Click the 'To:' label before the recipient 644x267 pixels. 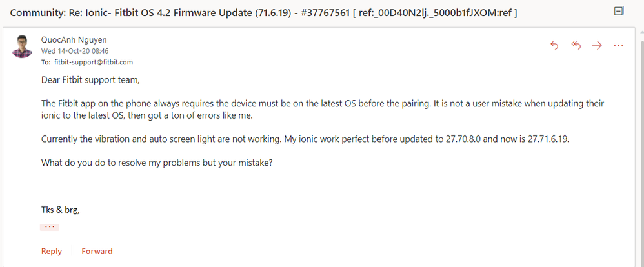point(46,63)
